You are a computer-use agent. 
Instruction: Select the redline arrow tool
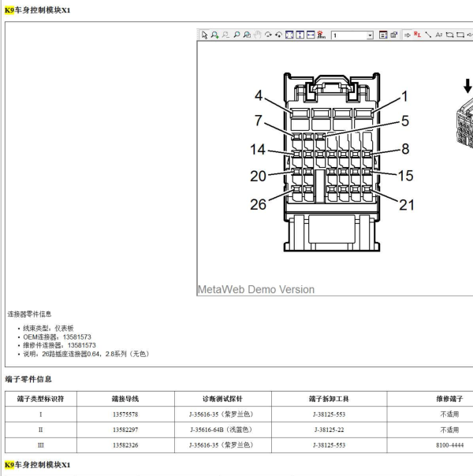pos(407,35)
